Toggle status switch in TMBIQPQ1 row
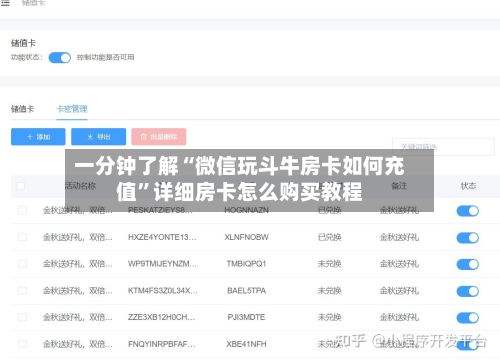 tap(468, 264)
